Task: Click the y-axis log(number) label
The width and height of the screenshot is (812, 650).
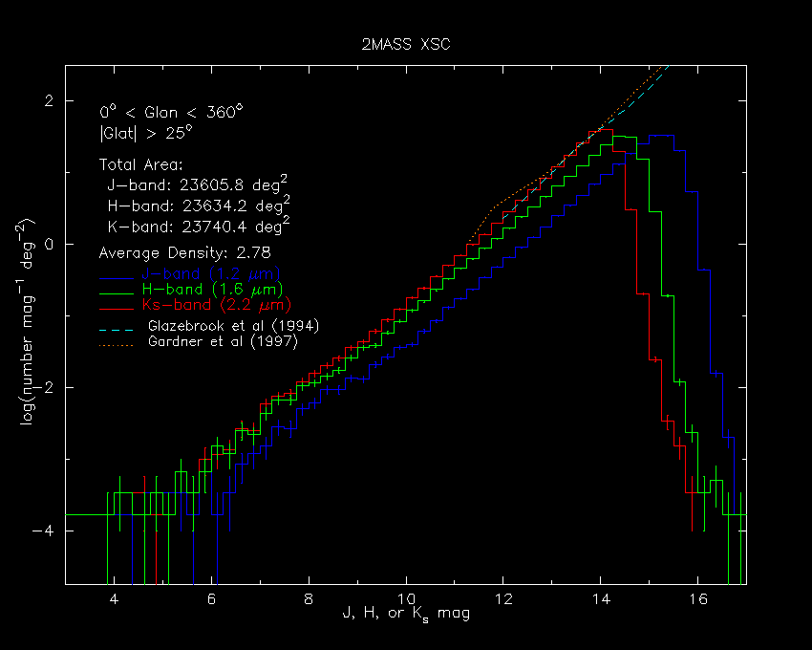Action: pos(31,324)
